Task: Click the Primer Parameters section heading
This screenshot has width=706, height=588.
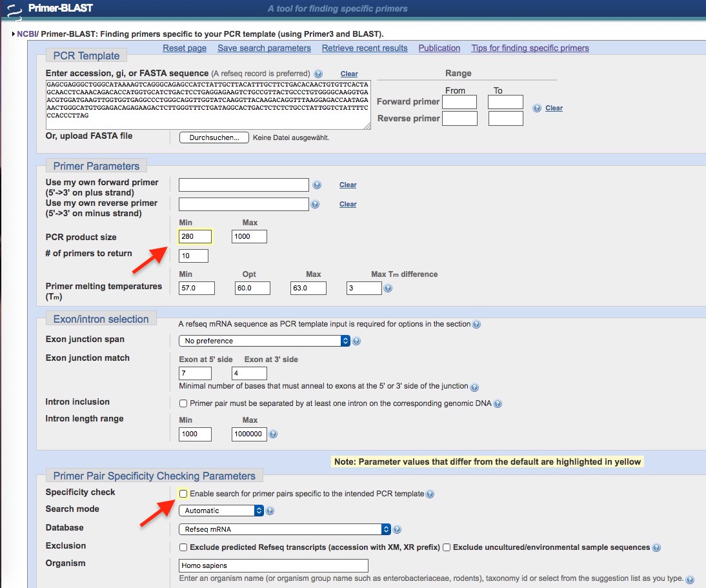Action: pyautogui.click(x=96, y=166)
